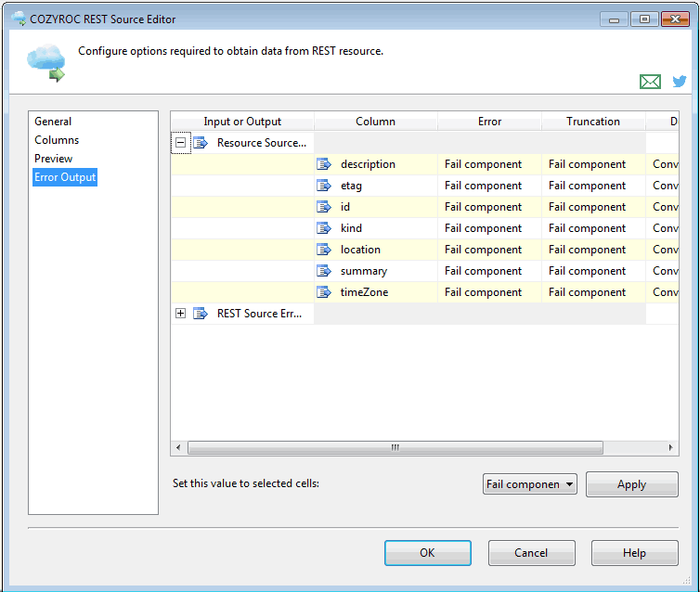The height and width of the screenshot is (592, 700).
Task: Click the horizontal scrollbar thumb
Action: 395,447
